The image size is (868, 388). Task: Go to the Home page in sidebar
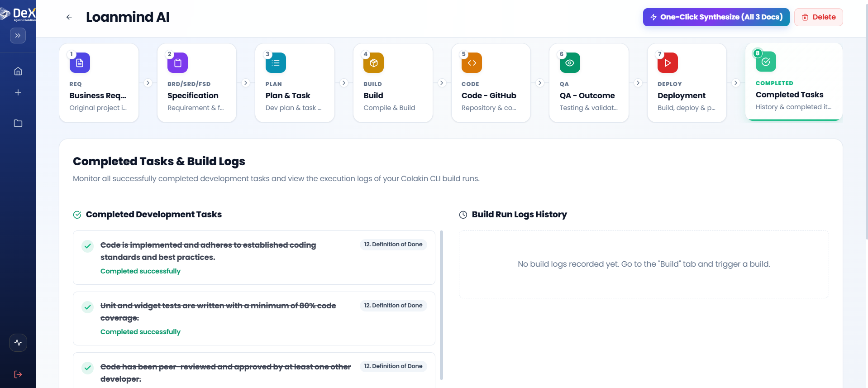point(18,71)
